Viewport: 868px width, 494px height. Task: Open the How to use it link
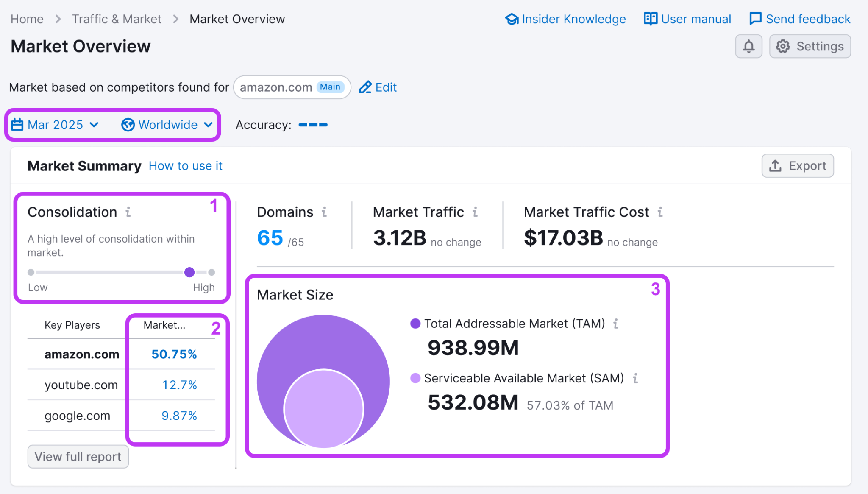[185, 166]
